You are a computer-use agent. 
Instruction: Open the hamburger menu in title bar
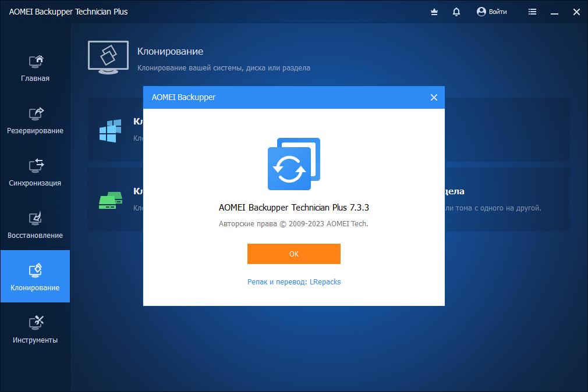click(532, 12)
